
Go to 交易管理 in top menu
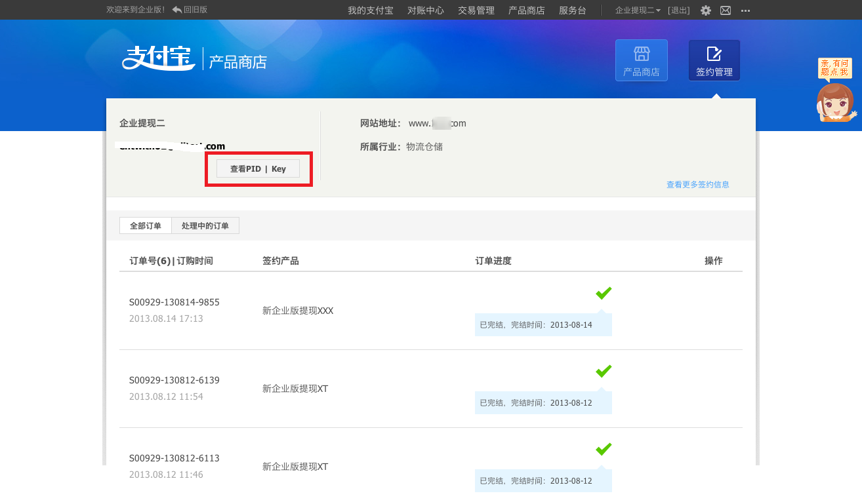[x=476, y=10]
